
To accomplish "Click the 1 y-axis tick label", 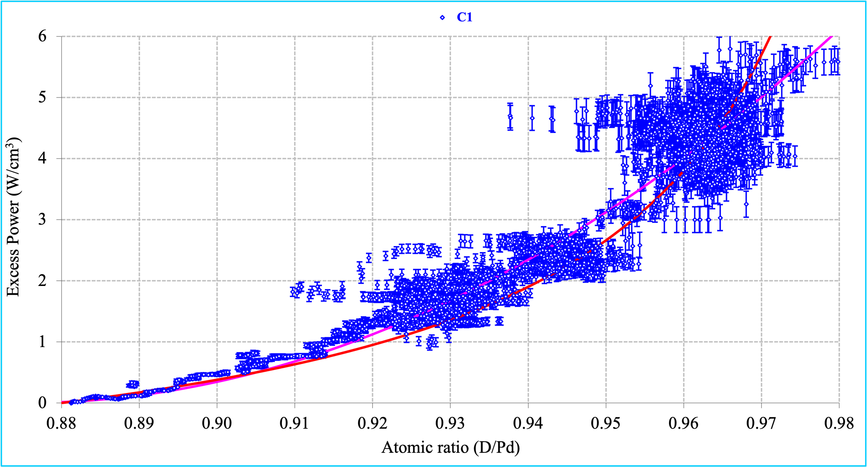I will [42, 342].
